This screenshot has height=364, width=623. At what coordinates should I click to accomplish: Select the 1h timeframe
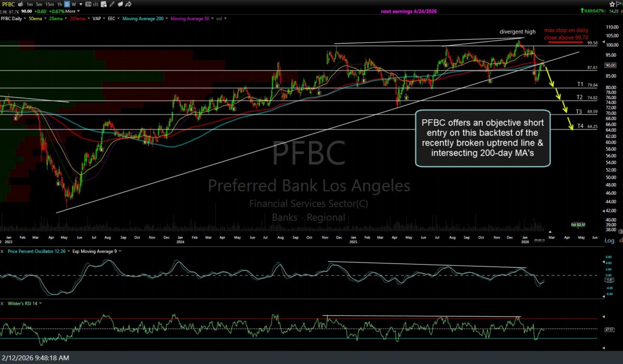60,5
